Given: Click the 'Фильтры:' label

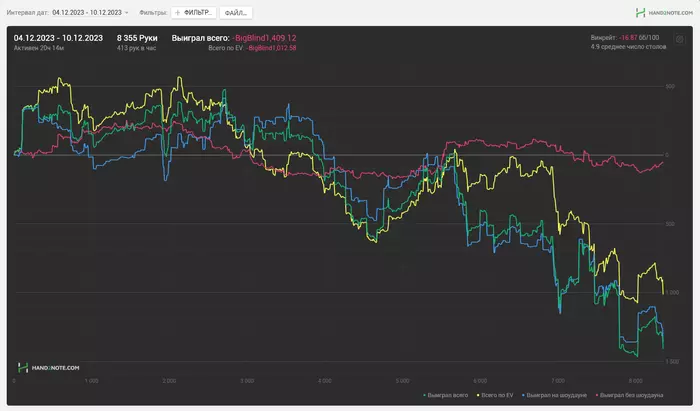Looking at the screenshot, I should (x=153, y=12).
